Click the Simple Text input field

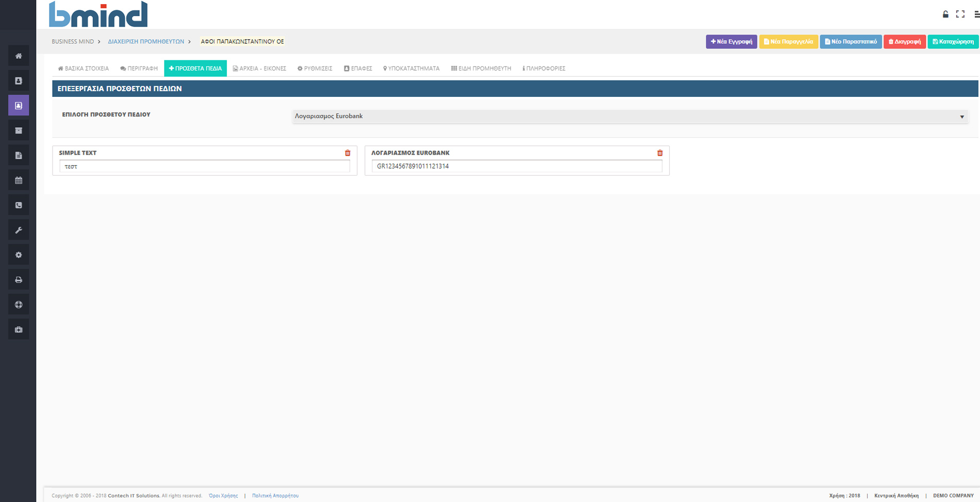205,166
